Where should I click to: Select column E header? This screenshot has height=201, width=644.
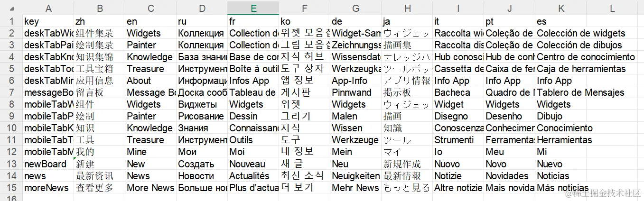253,8
